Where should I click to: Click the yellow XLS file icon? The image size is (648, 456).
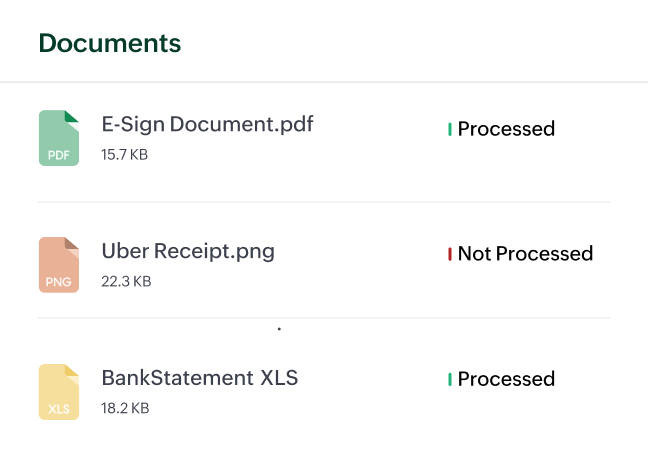pyautogui.click(x=58, y=392)
